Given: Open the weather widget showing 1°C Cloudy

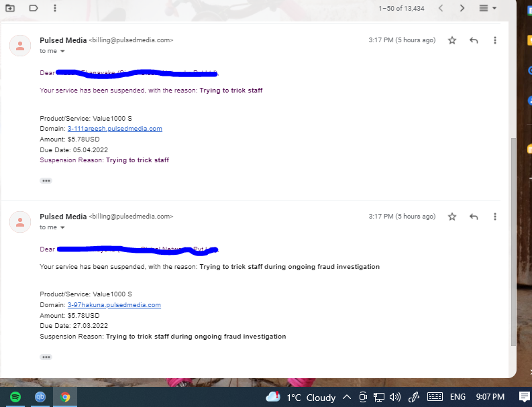Looking at the screenshot, I should click(301, 397).
